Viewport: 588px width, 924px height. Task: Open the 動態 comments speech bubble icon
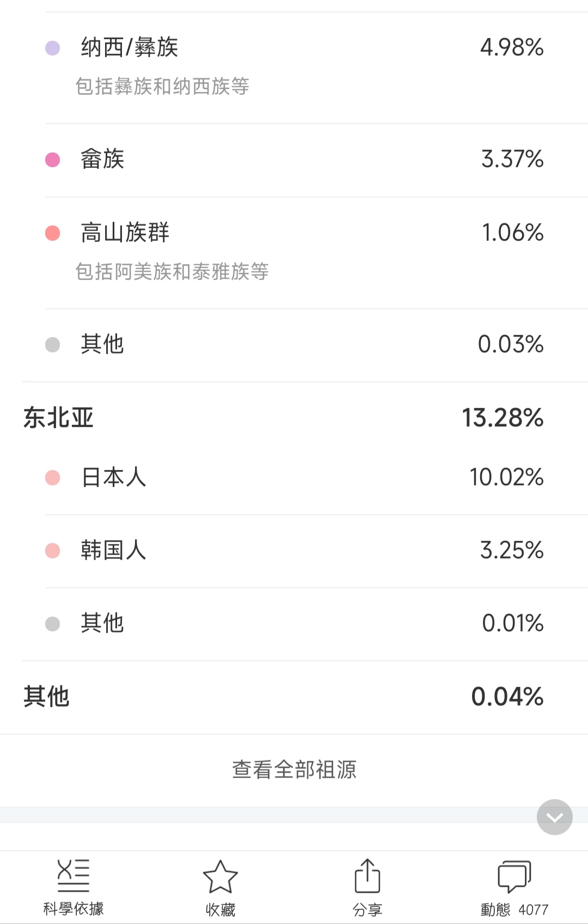514,877
